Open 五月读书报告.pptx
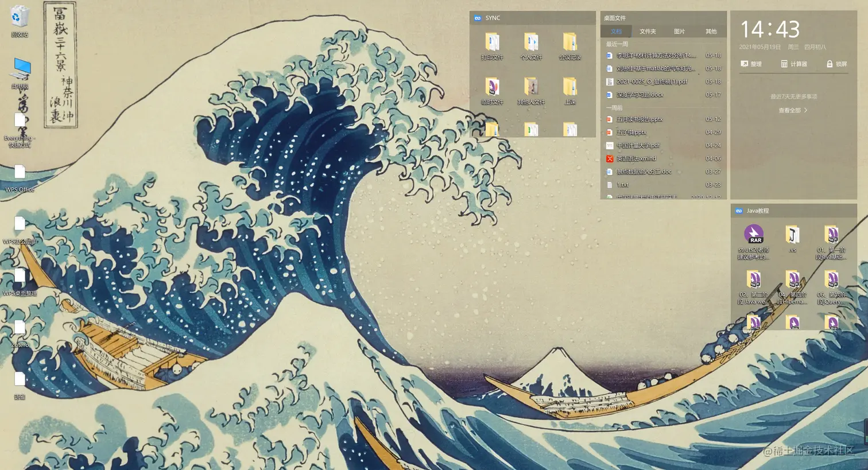This screenshot has height=470, width=868. 664,119
